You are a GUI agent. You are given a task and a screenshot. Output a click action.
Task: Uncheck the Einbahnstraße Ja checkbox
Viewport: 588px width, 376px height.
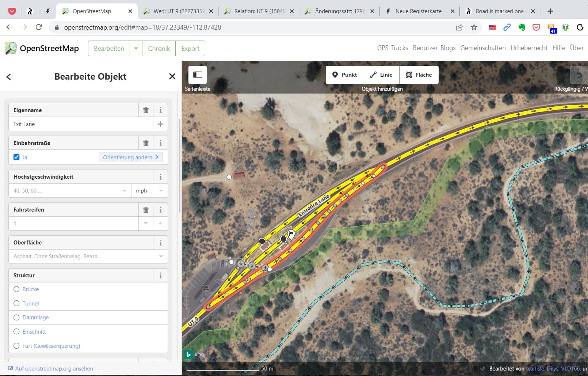point(16,157)
